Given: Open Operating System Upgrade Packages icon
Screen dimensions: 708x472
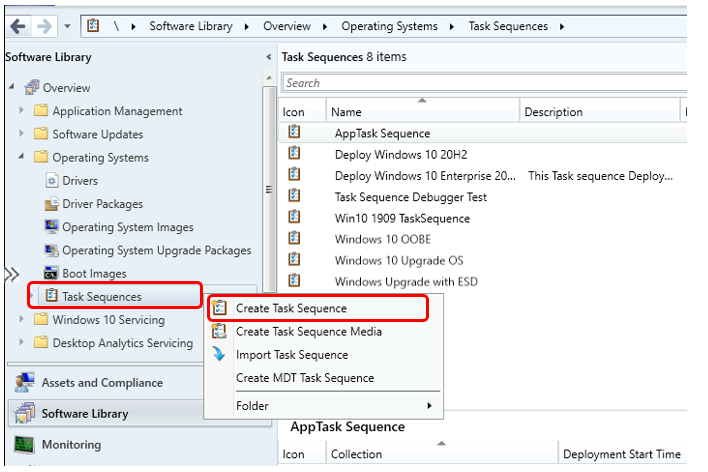Looking at the screenshot, I should point(51,250).
